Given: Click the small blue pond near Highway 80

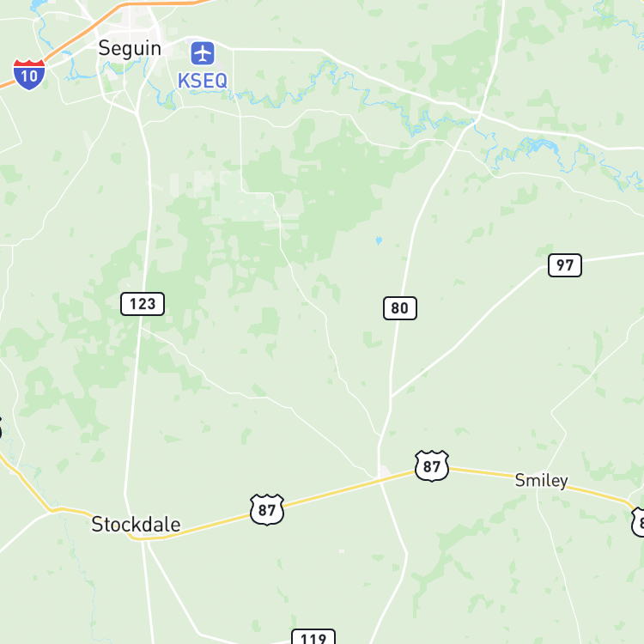Looking at the screenshot, I should tap(379, 240).
